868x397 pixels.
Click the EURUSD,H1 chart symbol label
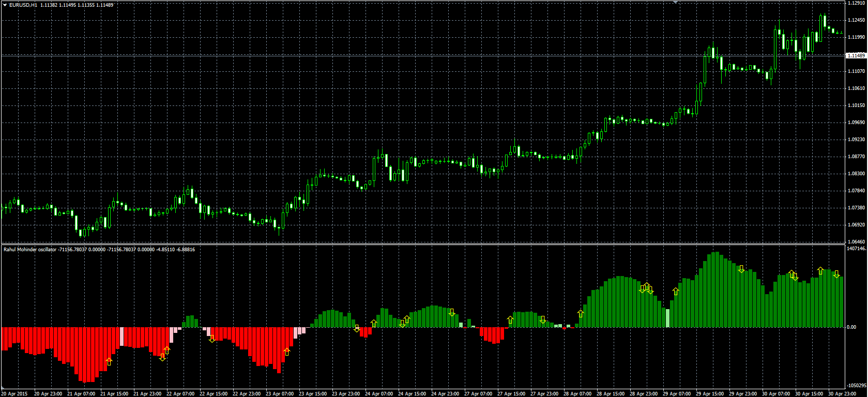click(23, 5)
